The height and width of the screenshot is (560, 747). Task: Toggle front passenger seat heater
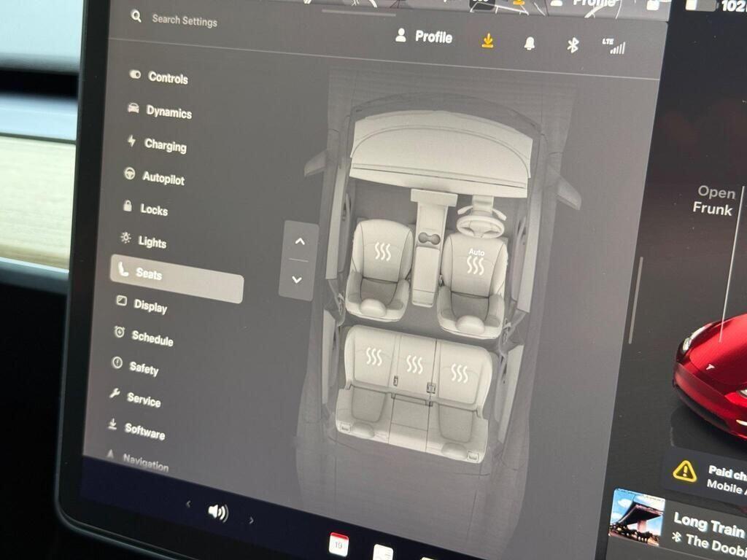[x=382, y=252]
